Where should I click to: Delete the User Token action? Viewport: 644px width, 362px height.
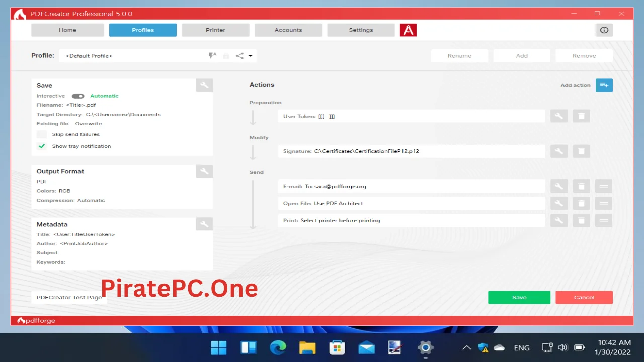click(581, 116)
